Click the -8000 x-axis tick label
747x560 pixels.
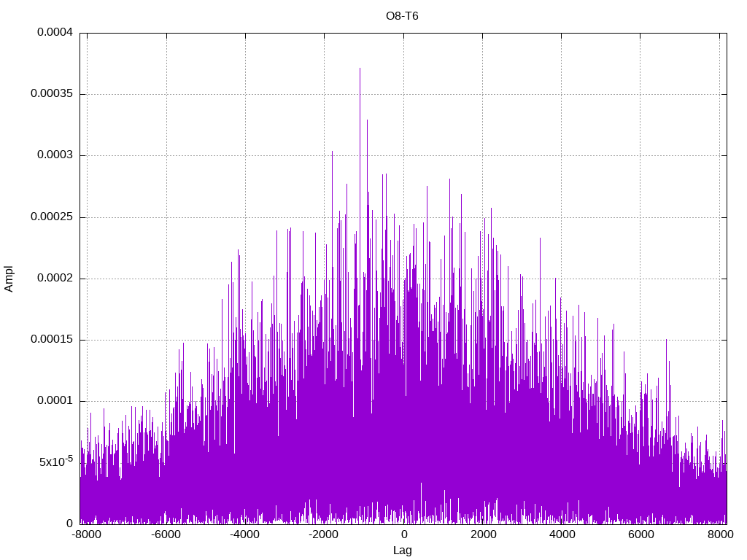click(x=87, y=534)
